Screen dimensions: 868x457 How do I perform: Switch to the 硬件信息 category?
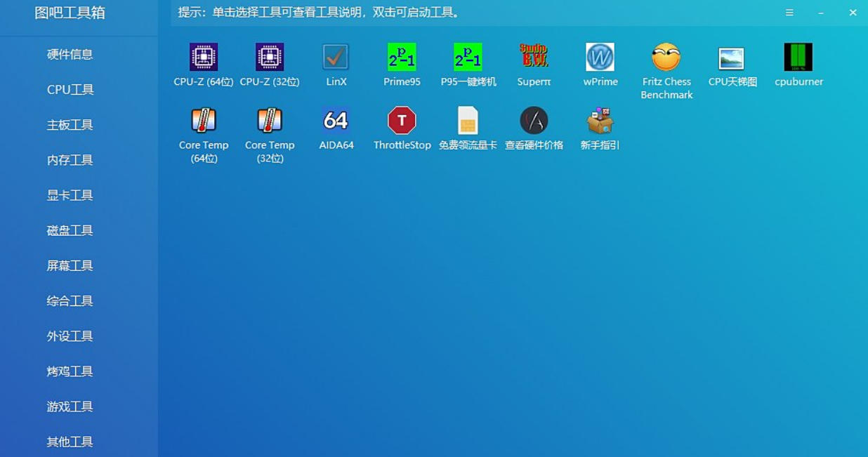pyautogui.click(x=70, y=54)
